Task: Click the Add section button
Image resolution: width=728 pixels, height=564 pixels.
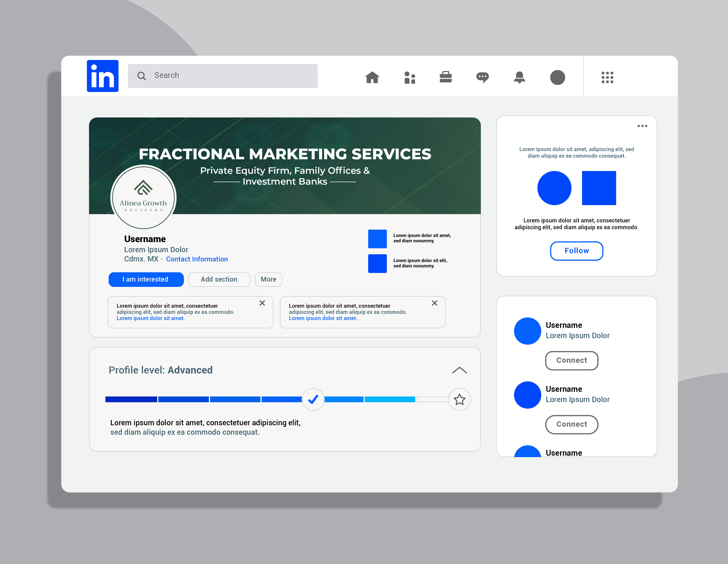Action: tap(219, 280)
